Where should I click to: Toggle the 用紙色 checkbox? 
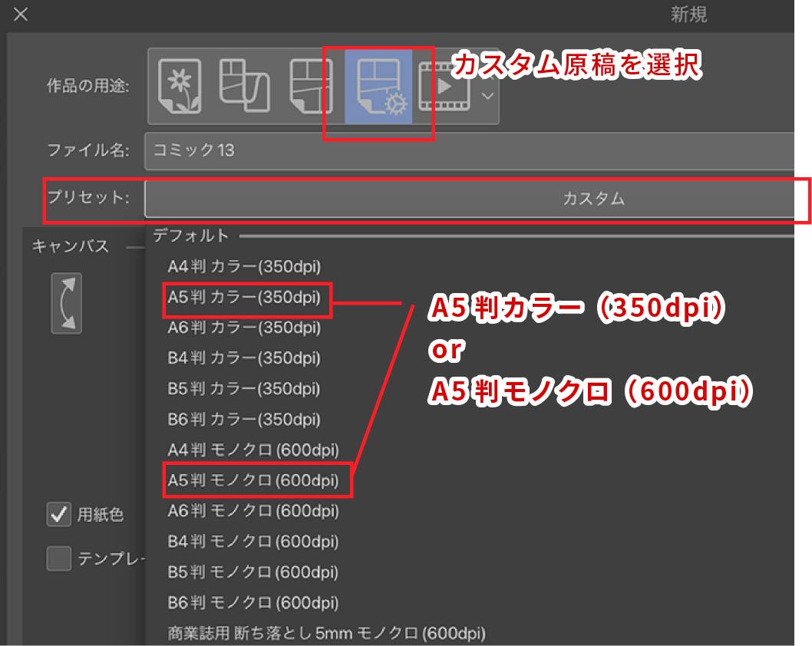[59, 515]
